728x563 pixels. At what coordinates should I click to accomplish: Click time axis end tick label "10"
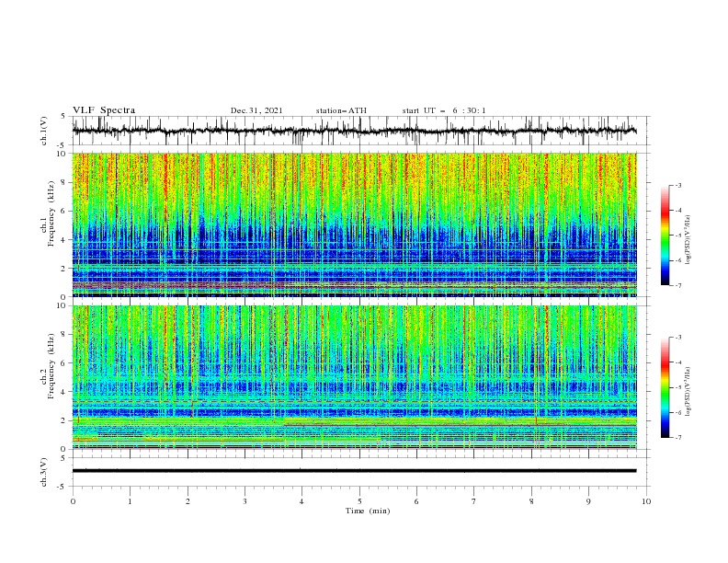646,501
